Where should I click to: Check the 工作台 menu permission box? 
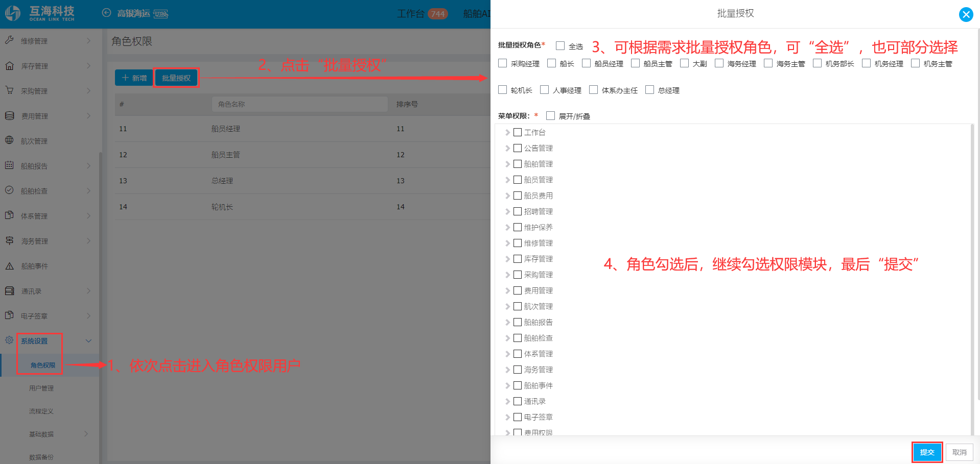518,132
